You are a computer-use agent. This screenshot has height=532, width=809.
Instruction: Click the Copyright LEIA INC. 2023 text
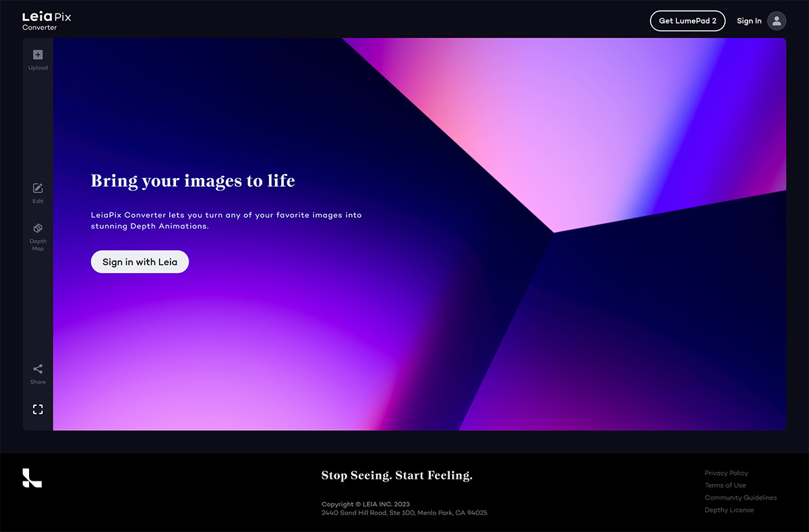[365, 504]
